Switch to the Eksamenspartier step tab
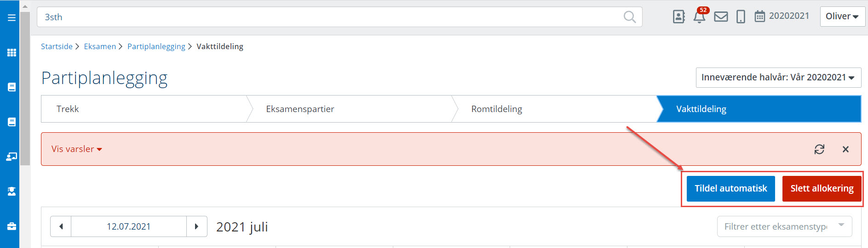This screenshot has width=868, height=248. 300,109
